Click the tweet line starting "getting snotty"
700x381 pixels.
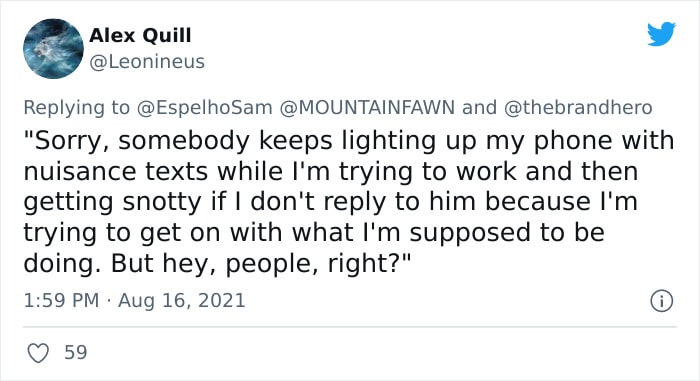pos(330,202)
